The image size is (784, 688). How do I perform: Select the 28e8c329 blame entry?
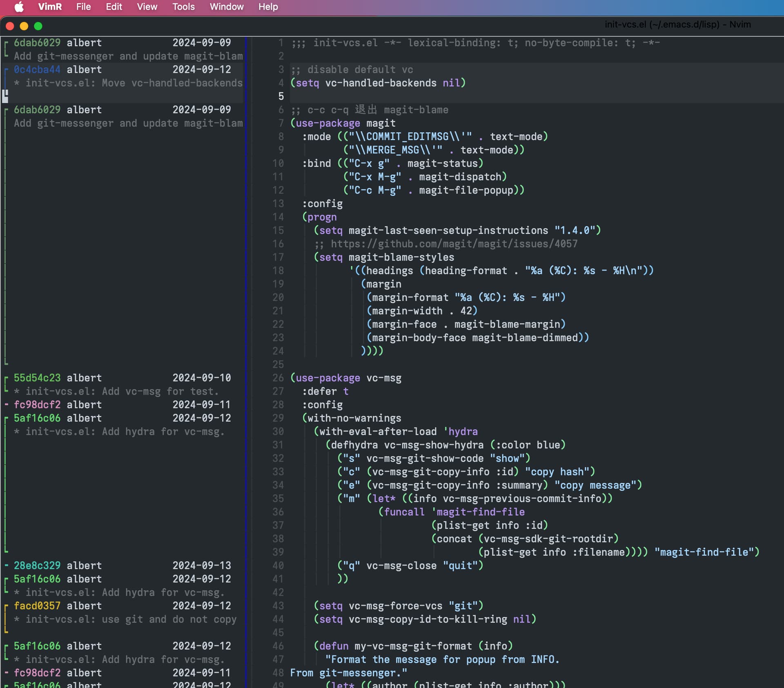pyautogui.click(x=37, y=566)
